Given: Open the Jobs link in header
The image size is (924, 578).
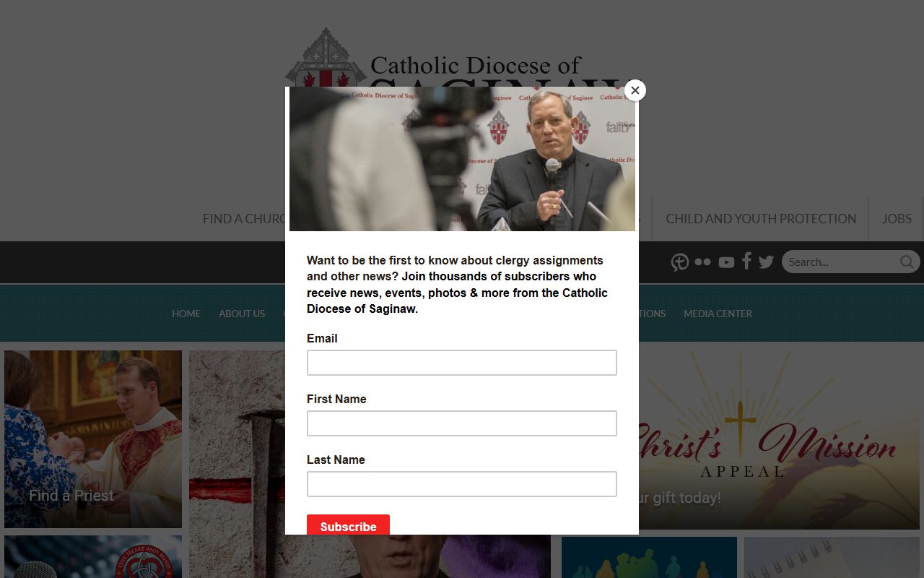Looking at the screenshot, I should [897, 218].
